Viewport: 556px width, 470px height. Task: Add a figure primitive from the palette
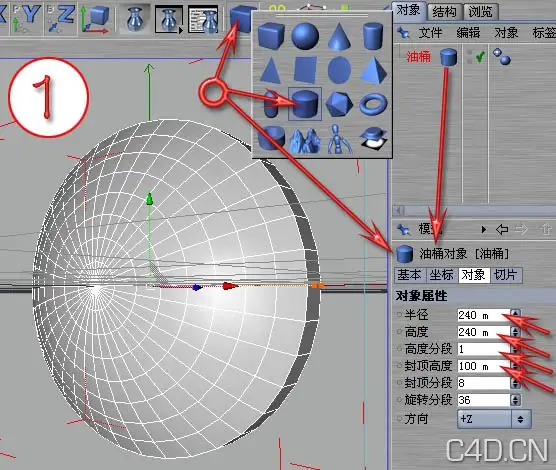[339, 139]
